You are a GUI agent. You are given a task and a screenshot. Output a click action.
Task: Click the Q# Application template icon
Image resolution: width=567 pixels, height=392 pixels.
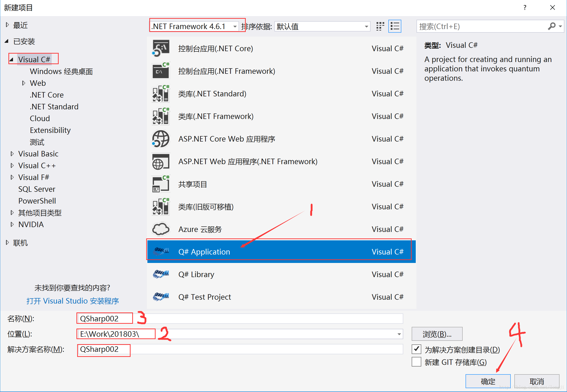[x=161, y=251]
